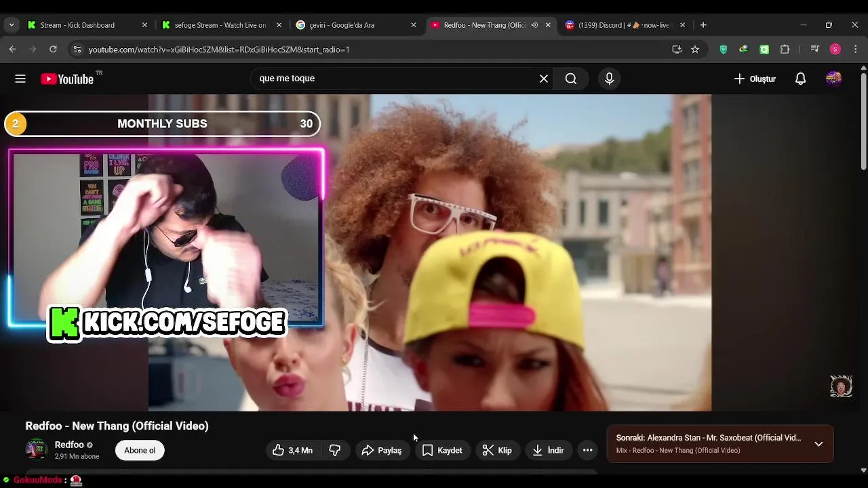Open Redfoo channel avatar

click(37, 450)
